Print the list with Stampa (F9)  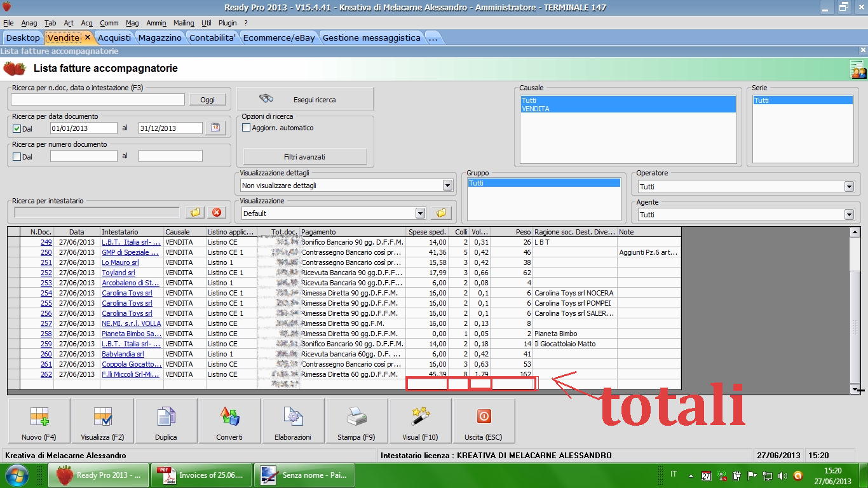tap(356, 421)
